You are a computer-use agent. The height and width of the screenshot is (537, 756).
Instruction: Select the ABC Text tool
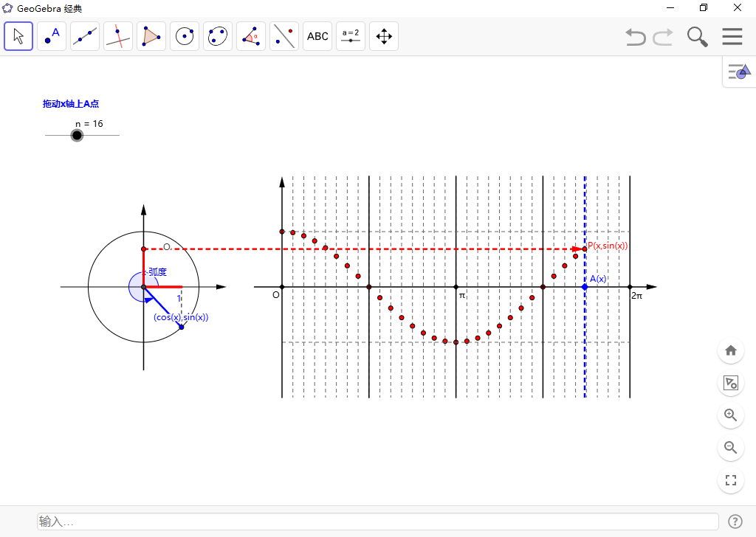(317, 36)
